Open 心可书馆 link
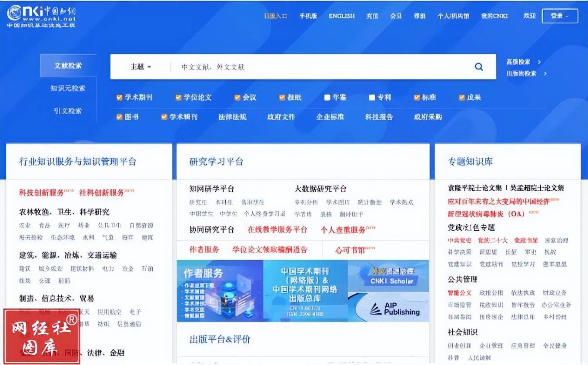Image resolution: width=588 pixels, height=365 pixels. coord(350,250)
